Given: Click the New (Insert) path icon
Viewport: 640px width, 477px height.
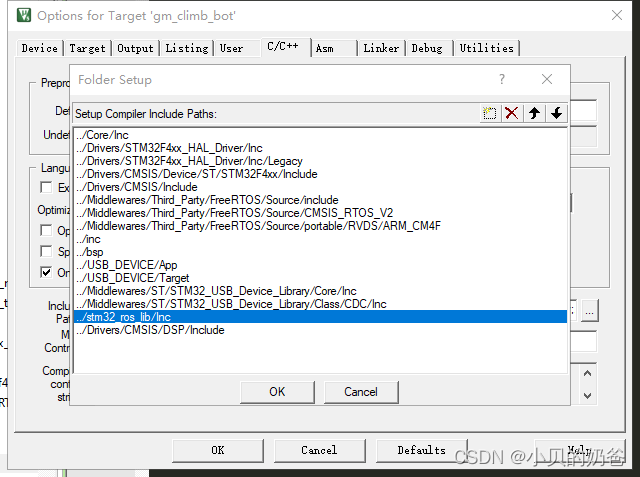Looking at the screenshot, I should click(489, 113).
